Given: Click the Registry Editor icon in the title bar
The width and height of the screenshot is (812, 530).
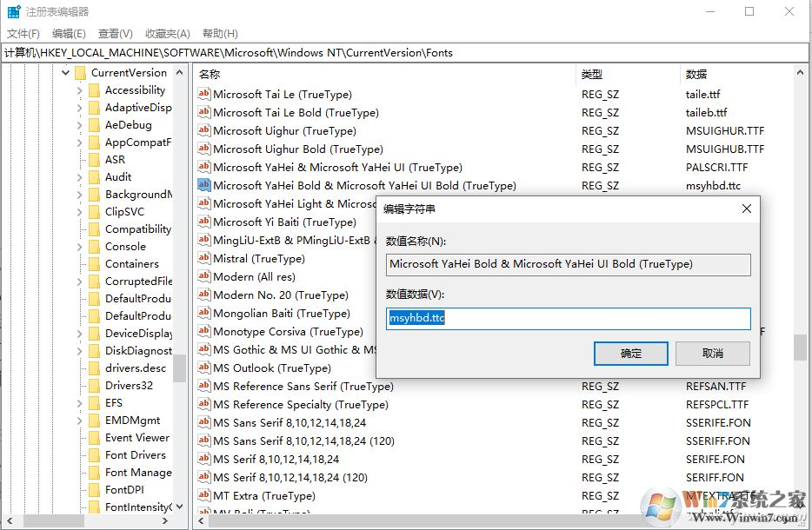Looking at the screenshot, I should point(12,11).
